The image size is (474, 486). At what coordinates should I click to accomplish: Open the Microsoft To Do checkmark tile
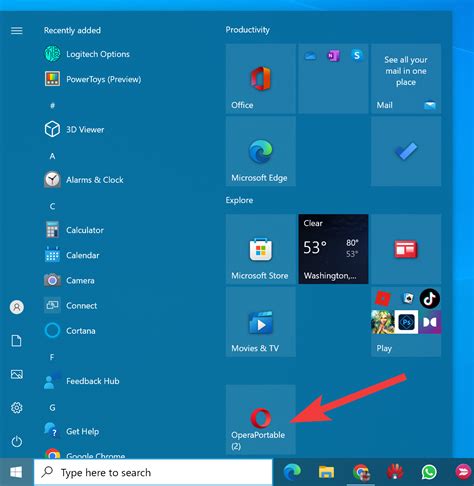(406, 151)
